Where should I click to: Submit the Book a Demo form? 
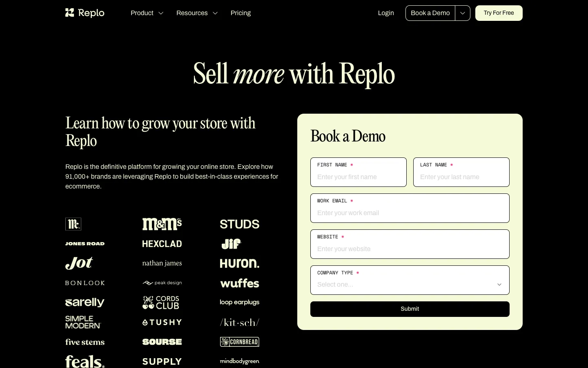click(x=410, y=309)
